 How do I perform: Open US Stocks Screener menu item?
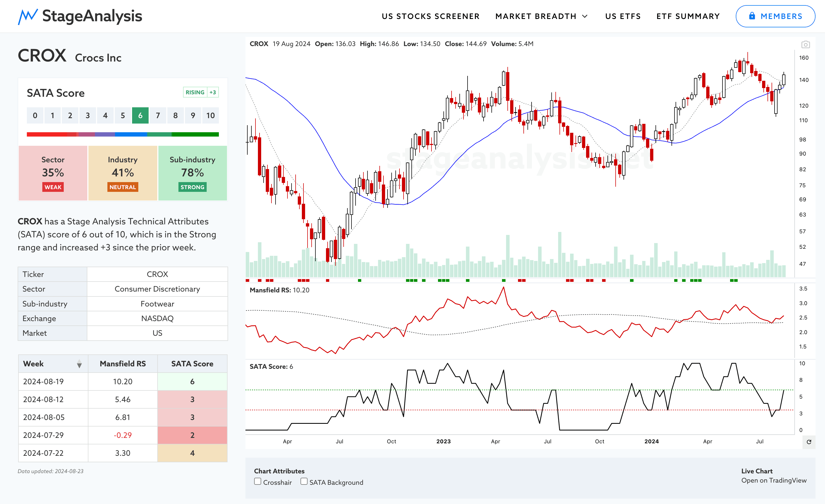[431, 16]
